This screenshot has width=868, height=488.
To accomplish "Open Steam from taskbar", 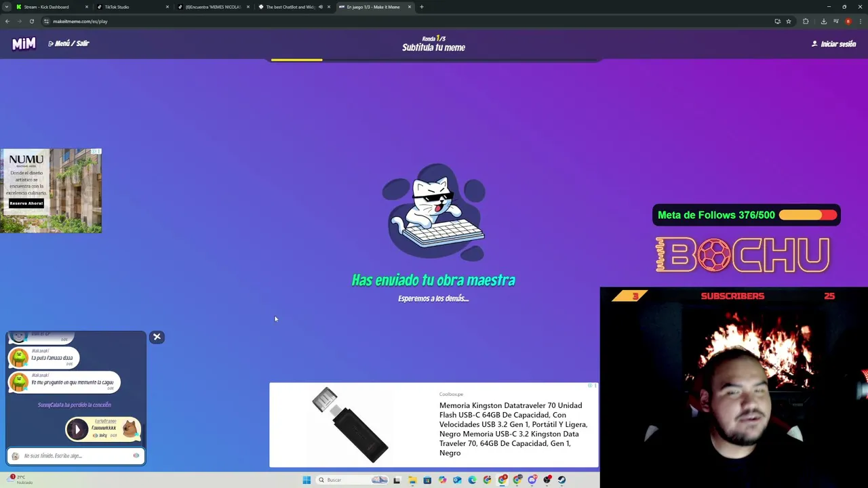I will [562, 480].
